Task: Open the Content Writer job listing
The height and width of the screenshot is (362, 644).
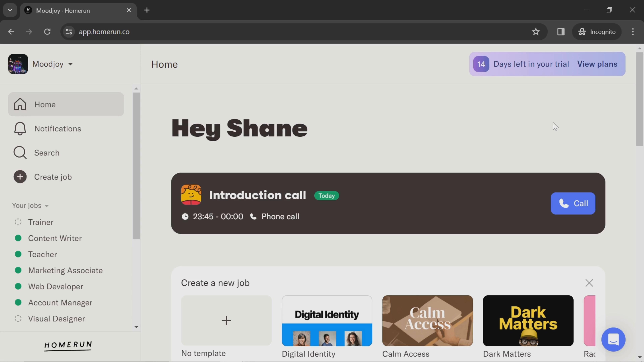Action: pos(55,238)
